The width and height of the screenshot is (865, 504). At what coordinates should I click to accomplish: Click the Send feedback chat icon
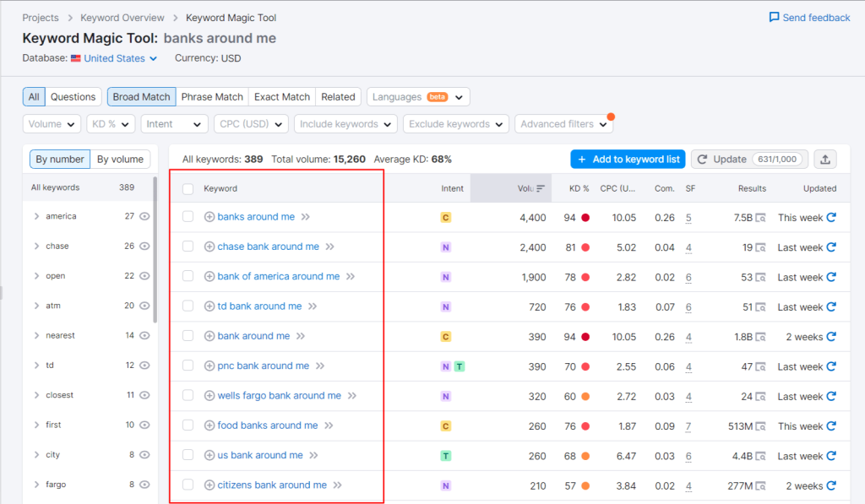tap(774, 17)
